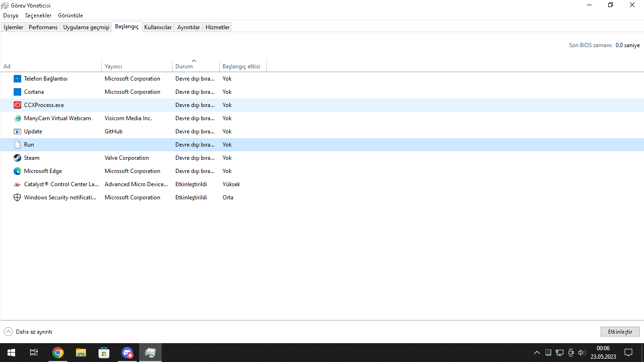This screenshot has width=644, height=362.
Task: Switch to the Kullanıcılar tab
Action: [158, 27]
